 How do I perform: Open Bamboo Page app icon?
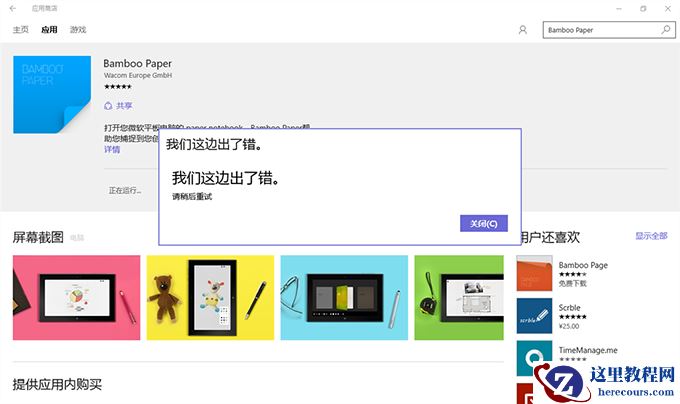click(x=534, y=273)
